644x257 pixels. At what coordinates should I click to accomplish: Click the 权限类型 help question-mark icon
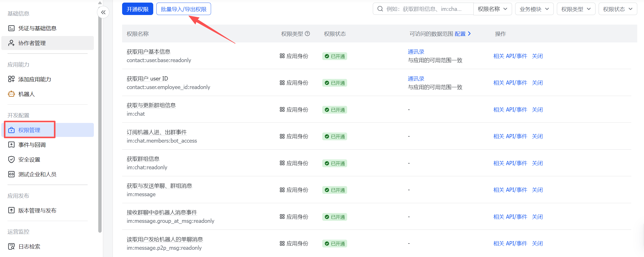tap(307, 34)
